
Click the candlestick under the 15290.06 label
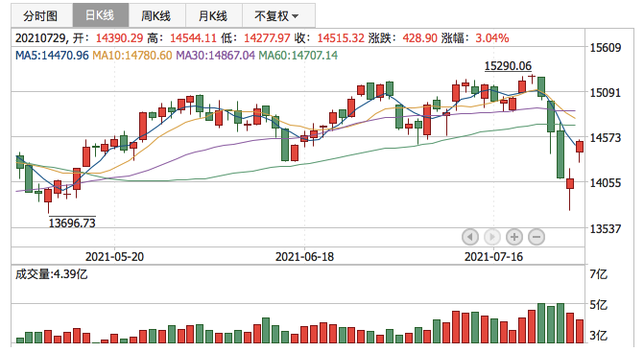(532, 77)
